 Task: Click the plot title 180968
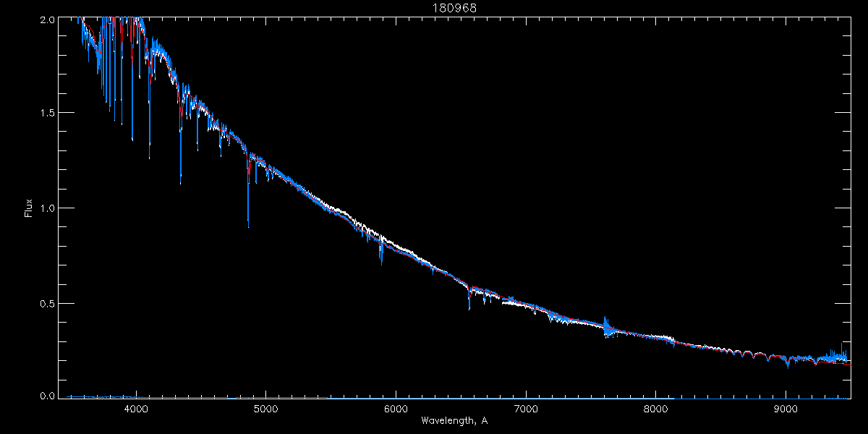454,8
